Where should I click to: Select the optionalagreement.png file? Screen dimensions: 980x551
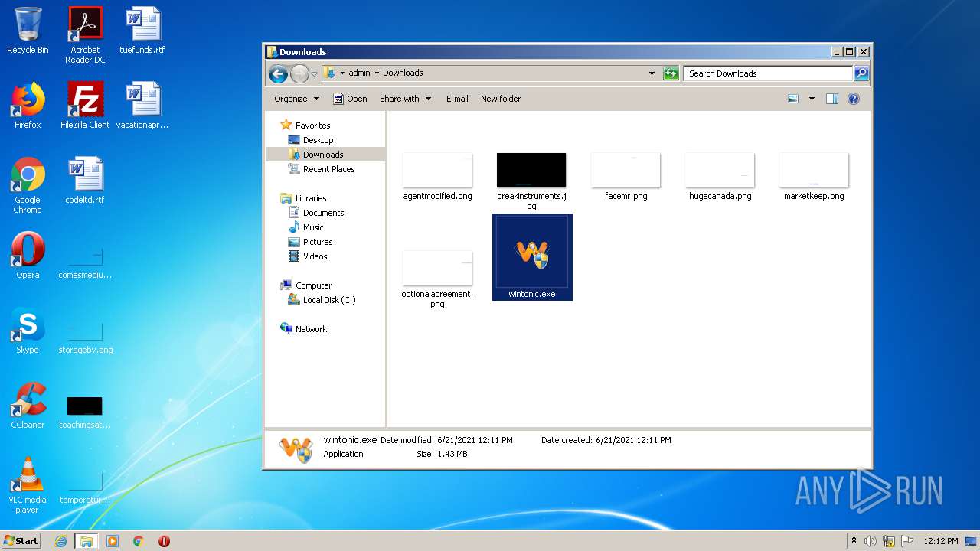(x=437, y=279)
